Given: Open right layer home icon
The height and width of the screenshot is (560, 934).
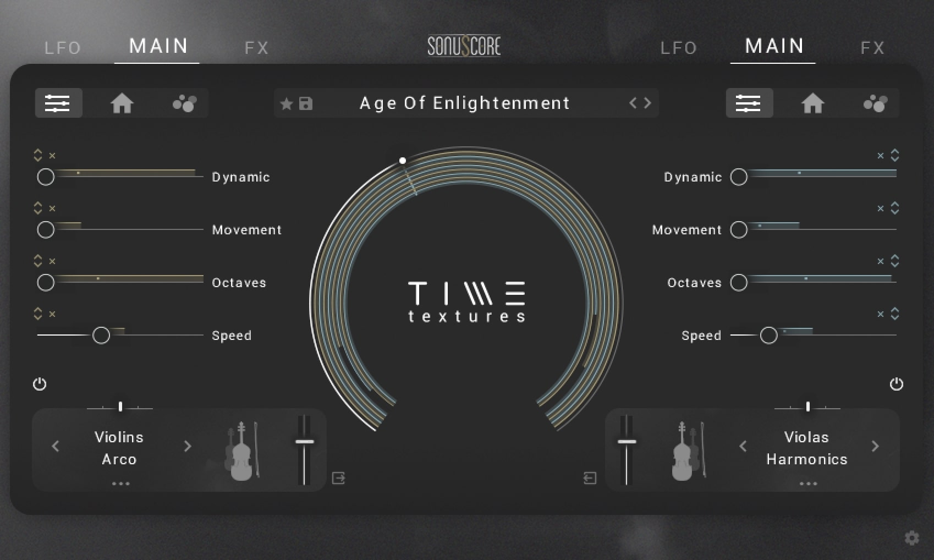Looking at the screenshot, I should (x=812, y=103).
